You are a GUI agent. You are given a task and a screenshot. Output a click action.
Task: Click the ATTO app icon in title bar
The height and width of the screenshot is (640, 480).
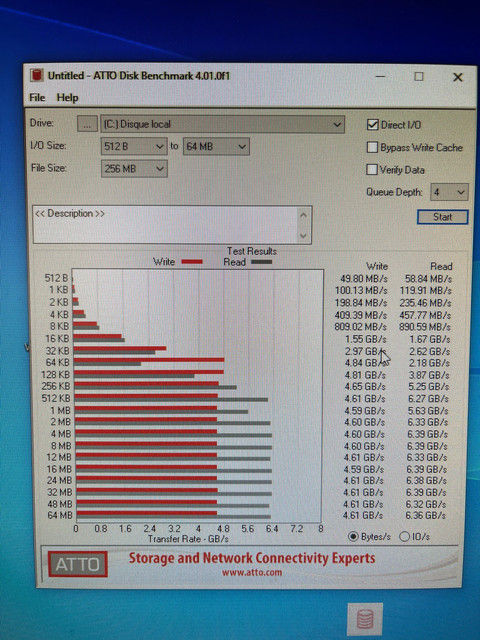pyautogui.click(x=37, y=75)
